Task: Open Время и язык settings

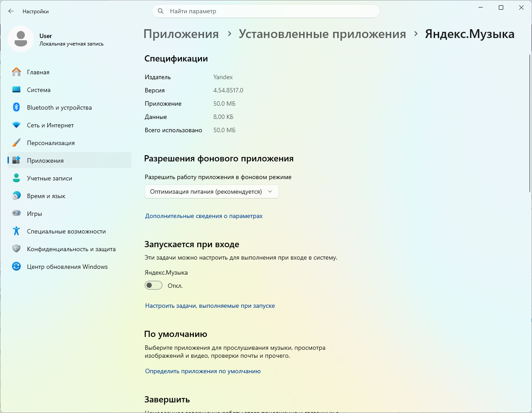Action: pyautogui.click(x=69, y=196)
